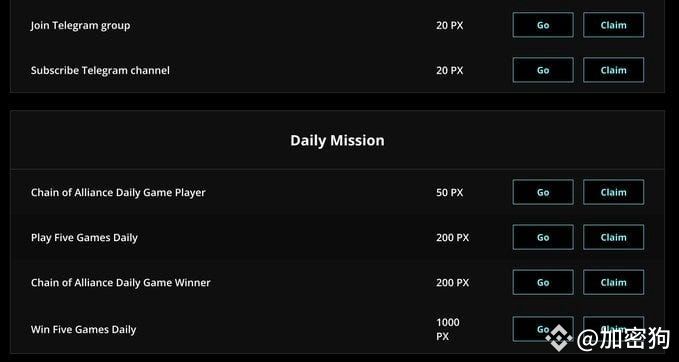Image resolution: width=679 pixels, height=362 pixels.
Task: Claim the Subscribe Telegram channel reward
Action: [613, 70]
